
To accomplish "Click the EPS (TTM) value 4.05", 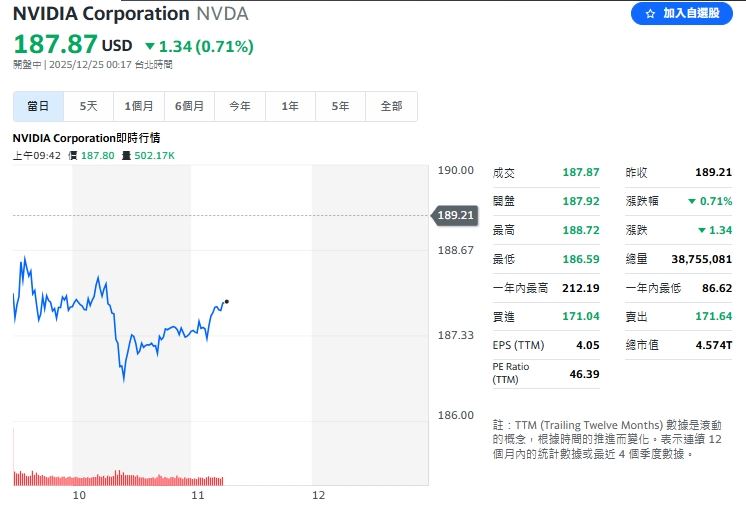I will click(x=588, y=345).
